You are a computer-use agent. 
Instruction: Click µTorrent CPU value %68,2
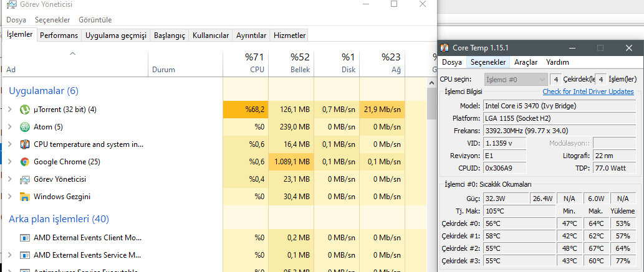click(x=246, y=110)
